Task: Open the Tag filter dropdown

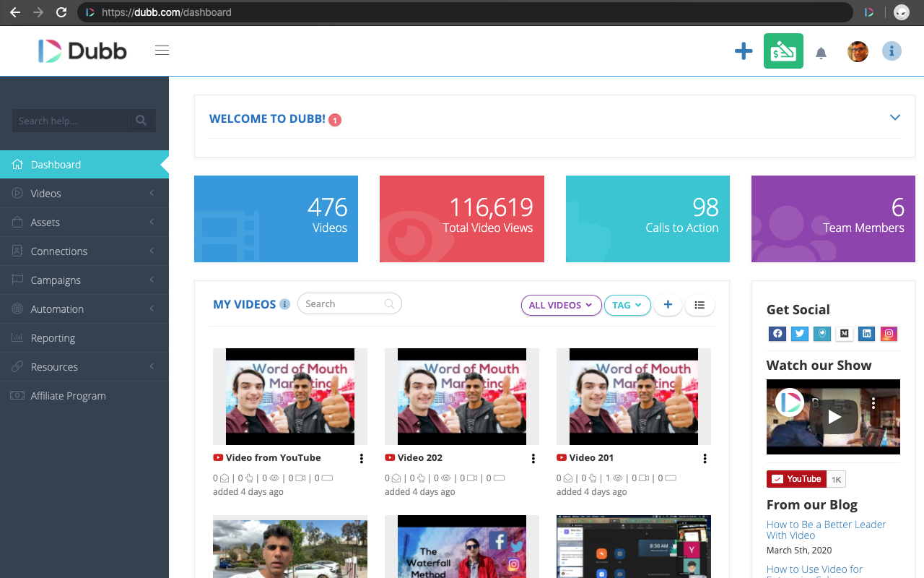Action: click(x=627, y=305)
